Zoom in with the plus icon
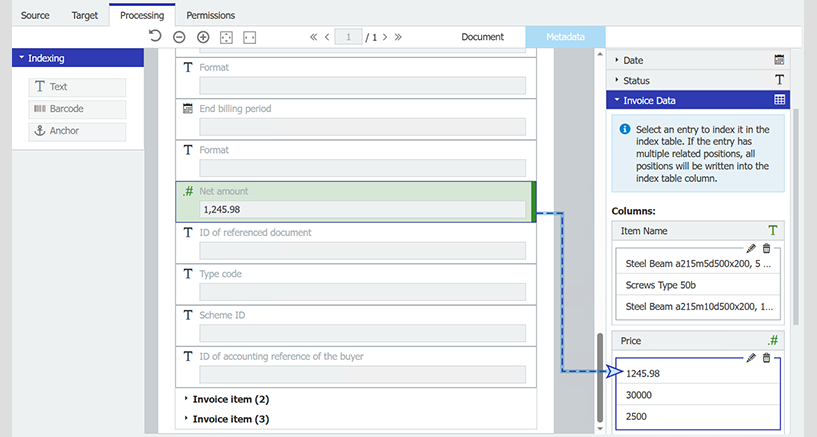The width and height of the screenshot is (817, 437). pos(203,37)
